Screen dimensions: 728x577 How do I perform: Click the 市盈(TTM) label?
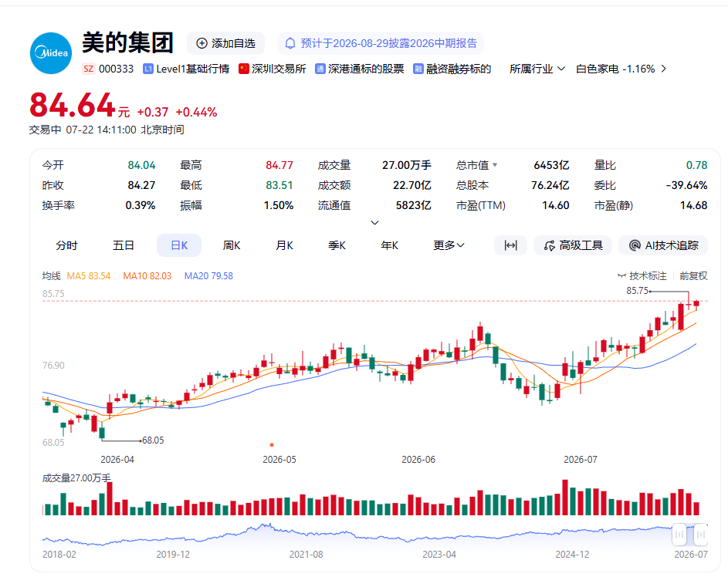pyautogui.click(x=481, y=205)
